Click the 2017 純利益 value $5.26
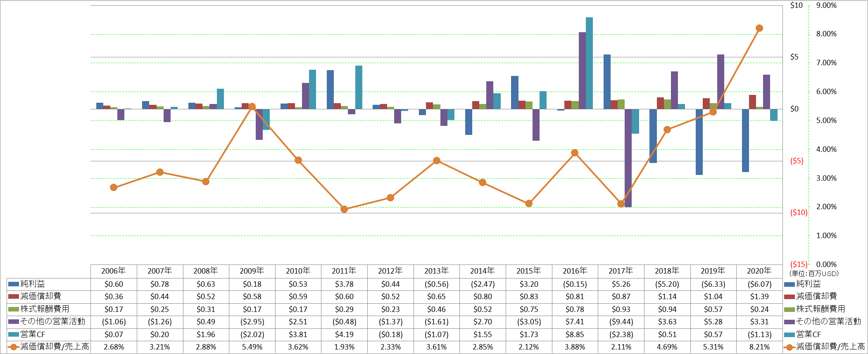The width and height of the screenshot is (868, 354). pyautogui.click(x=621, y=284)
